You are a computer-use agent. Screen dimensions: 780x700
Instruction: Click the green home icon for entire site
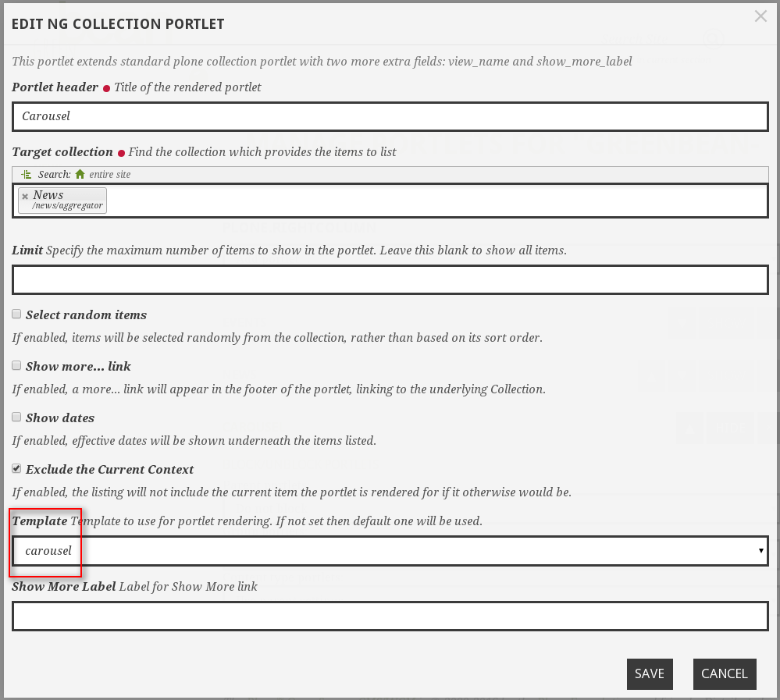click(x=80, y=175)
